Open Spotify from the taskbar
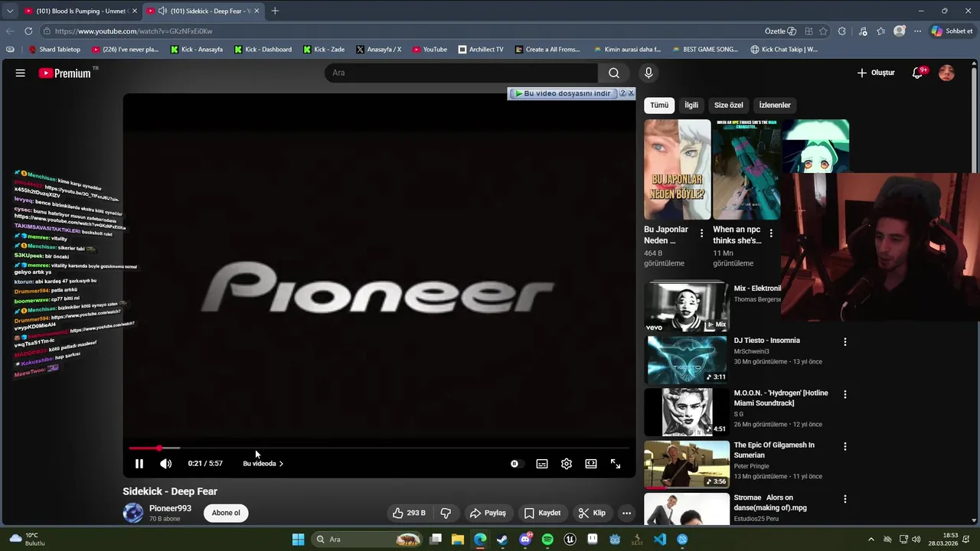This screenshot has height=551, width=980. 547,540
